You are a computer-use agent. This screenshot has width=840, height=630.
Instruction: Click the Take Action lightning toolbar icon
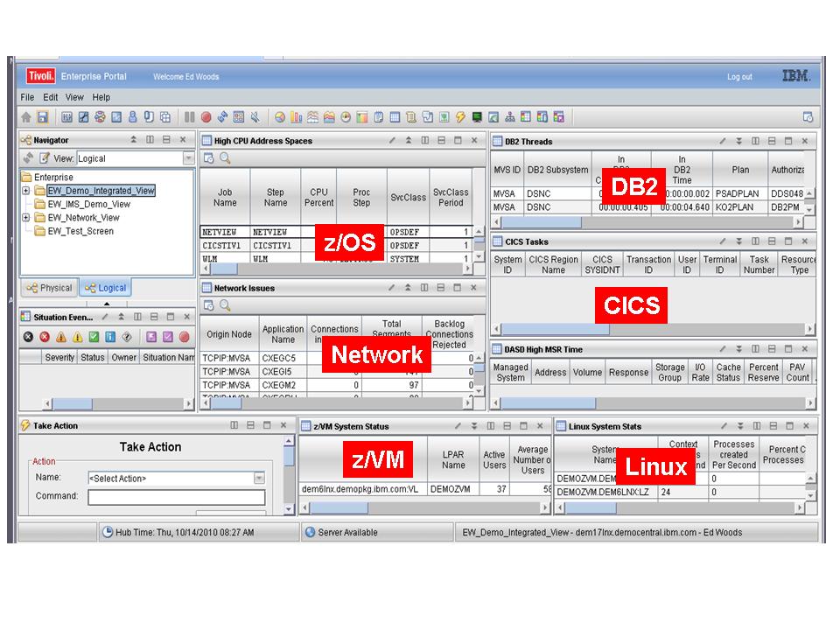[460, 116]
